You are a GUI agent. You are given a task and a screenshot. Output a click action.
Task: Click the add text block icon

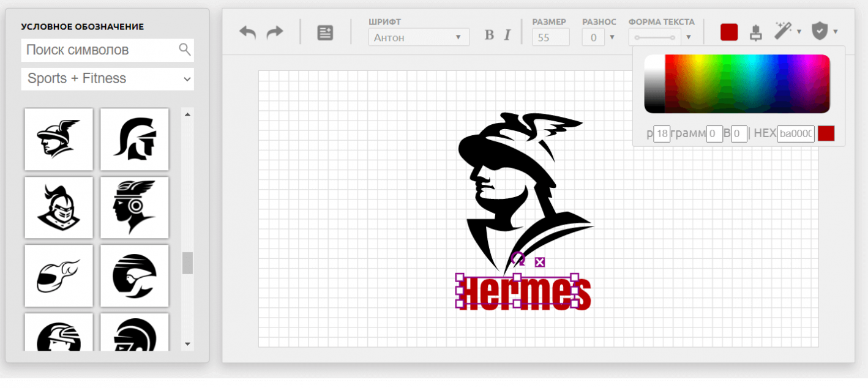(x=325, y=33)
